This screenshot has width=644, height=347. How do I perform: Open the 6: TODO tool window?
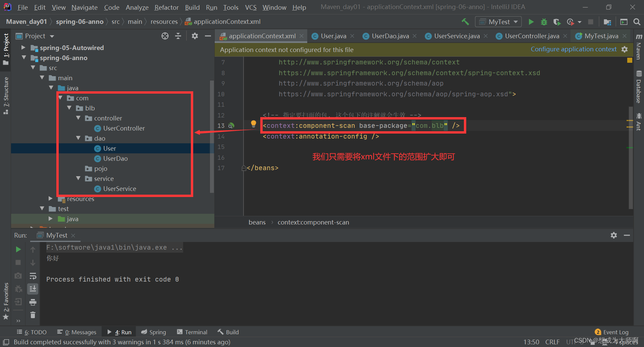[32, 332]
